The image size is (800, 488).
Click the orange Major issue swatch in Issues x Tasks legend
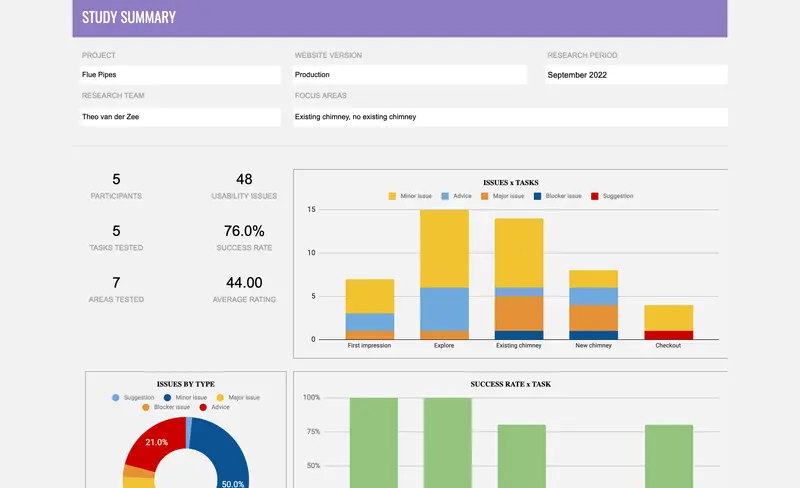tap(485, 196)
